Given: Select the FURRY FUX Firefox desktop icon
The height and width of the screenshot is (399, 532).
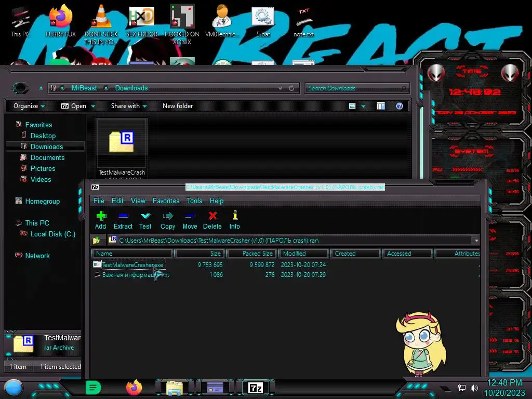Looking at the screenshot, I should click(61, 22).
